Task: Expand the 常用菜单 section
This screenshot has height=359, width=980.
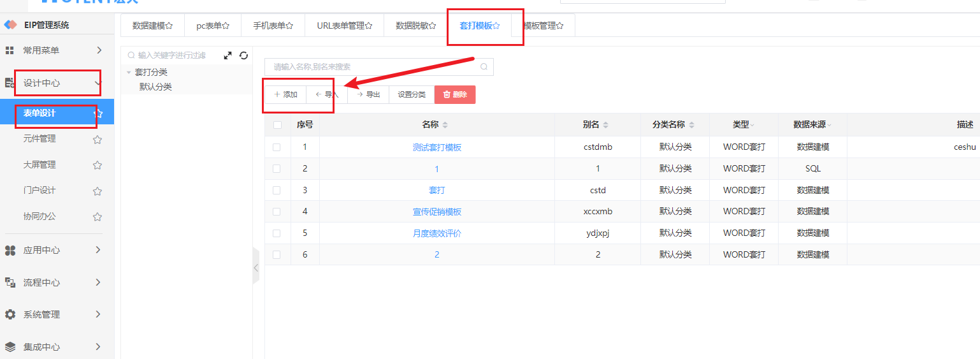Action: [99, 50]
